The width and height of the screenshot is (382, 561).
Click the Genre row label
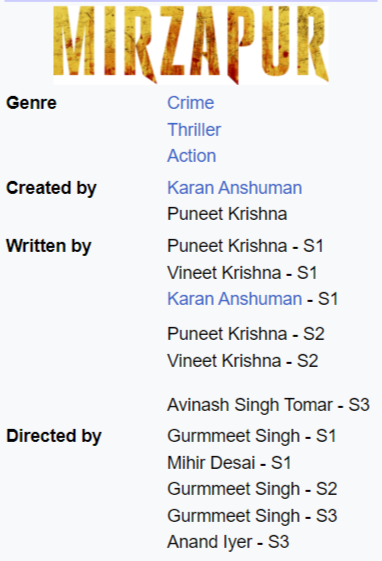[x=31, y=103]
